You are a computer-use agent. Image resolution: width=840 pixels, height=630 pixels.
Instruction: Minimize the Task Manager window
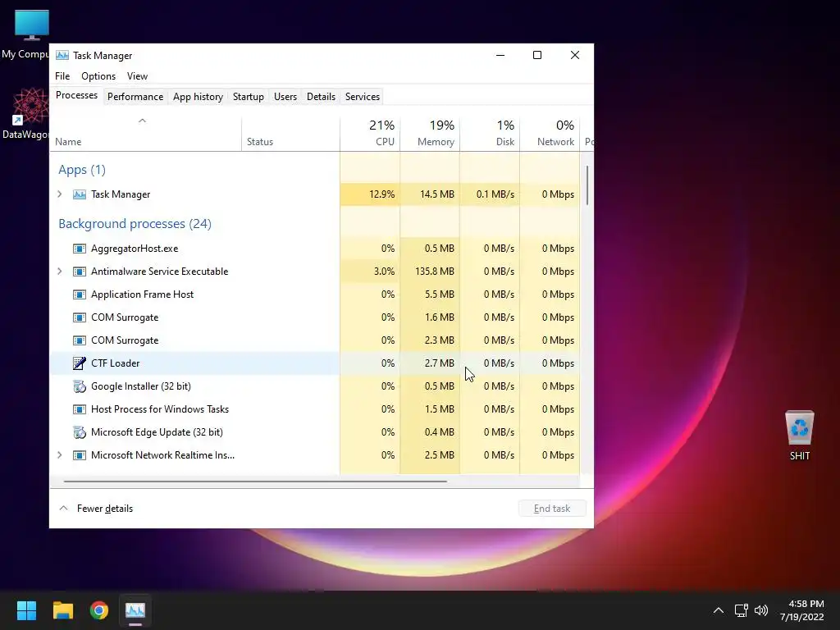(500, 55)
